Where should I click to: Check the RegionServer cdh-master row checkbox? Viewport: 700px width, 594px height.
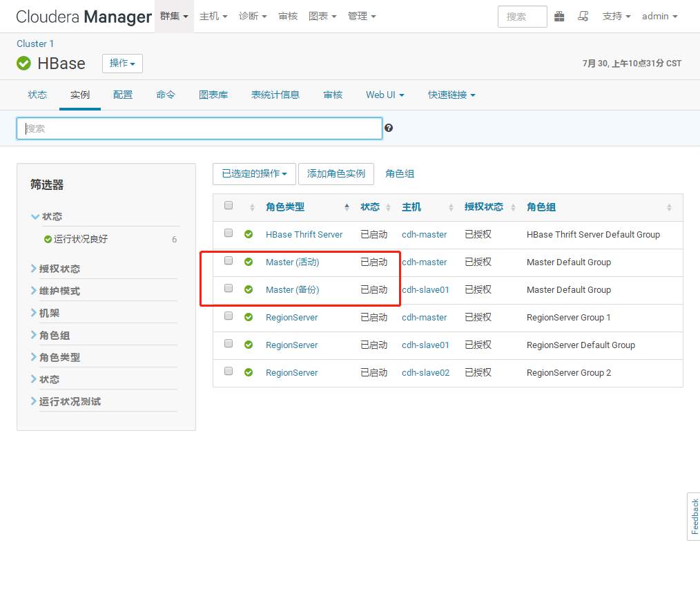coord(229,316)
